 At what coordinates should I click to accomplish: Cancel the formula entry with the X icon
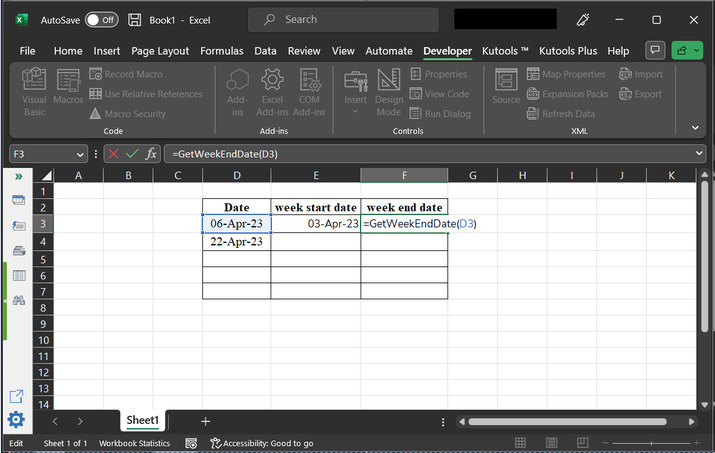click(x=112, y=154)
